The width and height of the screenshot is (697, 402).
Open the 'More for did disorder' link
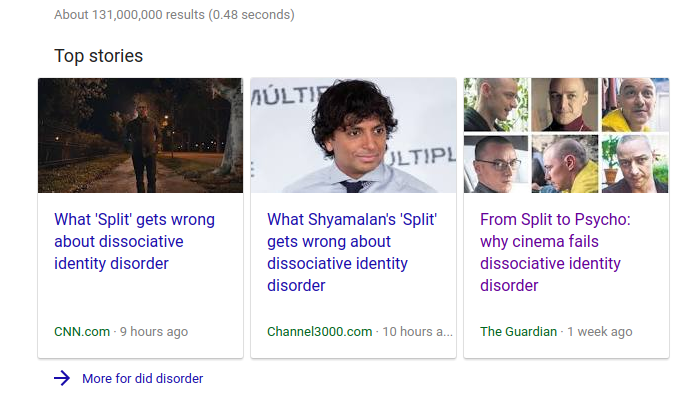click(x=142, y=379)
